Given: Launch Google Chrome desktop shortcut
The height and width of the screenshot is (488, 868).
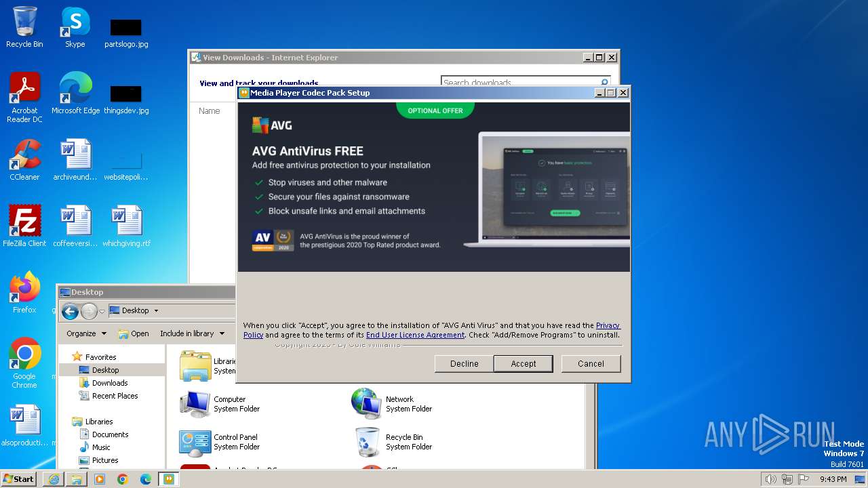Looking at the screenshot, I should coord(24,363).
